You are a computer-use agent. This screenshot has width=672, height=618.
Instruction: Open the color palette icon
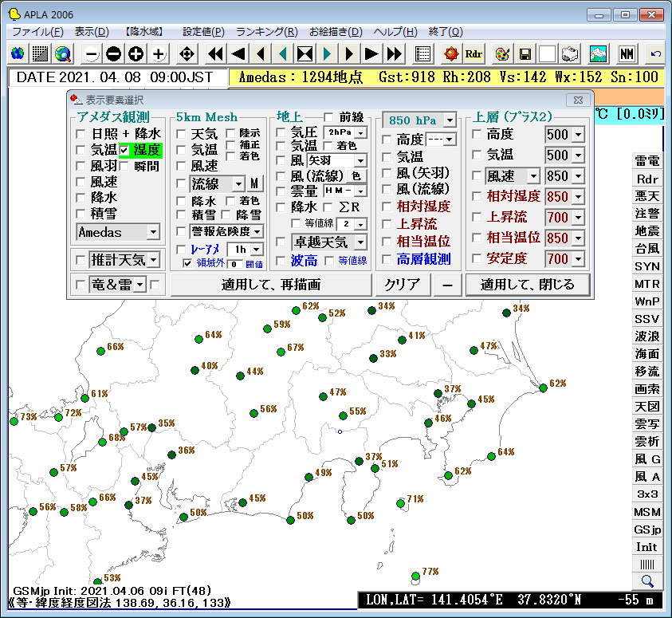(502, 54)
